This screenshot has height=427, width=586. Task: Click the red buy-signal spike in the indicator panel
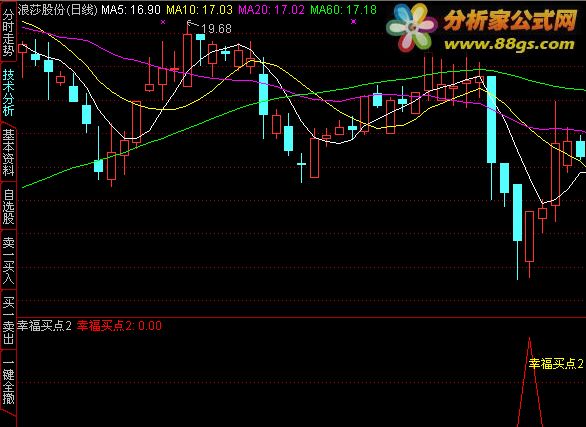(x=530, y=382)
